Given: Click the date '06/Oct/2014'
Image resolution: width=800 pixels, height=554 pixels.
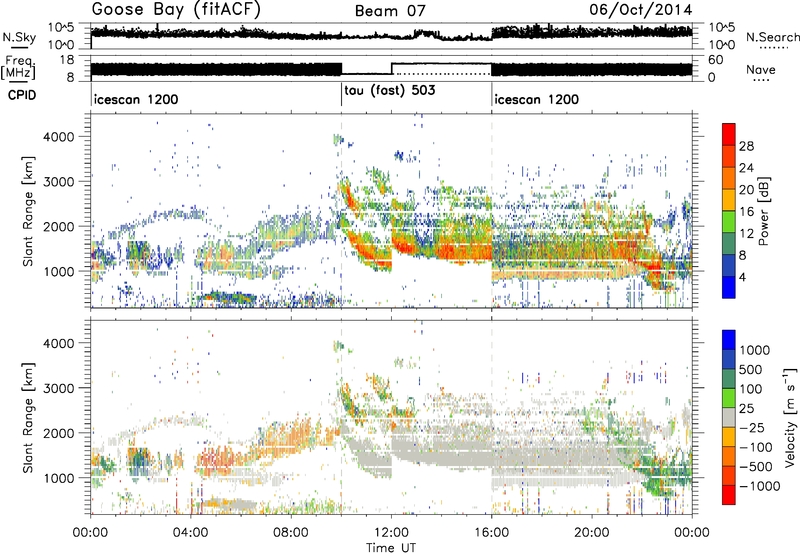Looking at the screenshot, I should click(641, 10).
